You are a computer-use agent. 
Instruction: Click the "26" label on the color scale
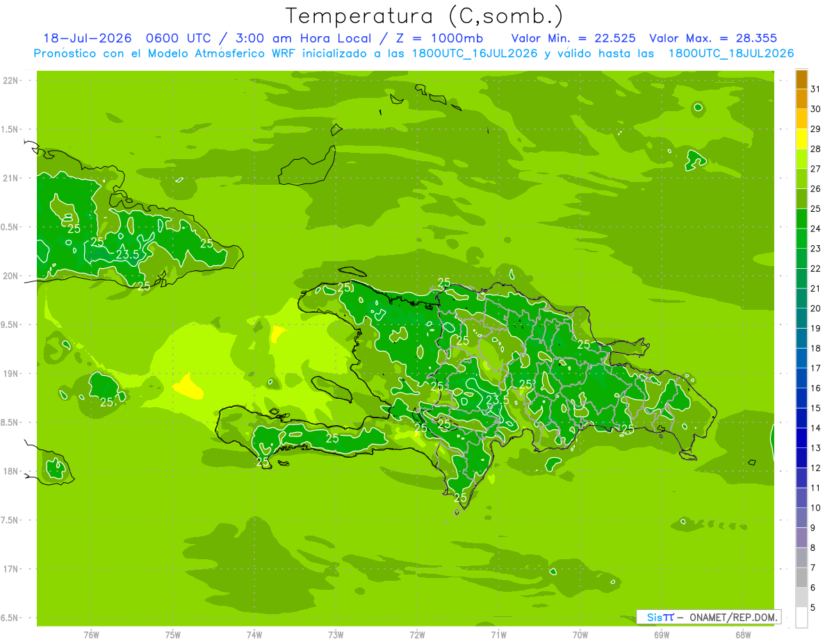pos(815,189)
